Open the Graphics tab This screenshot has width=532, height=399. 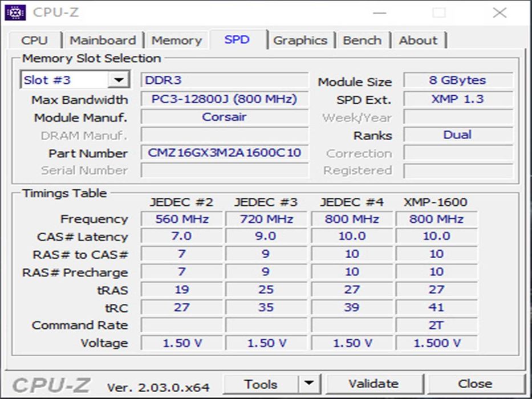pyautogui.click(x=300, y=40)
